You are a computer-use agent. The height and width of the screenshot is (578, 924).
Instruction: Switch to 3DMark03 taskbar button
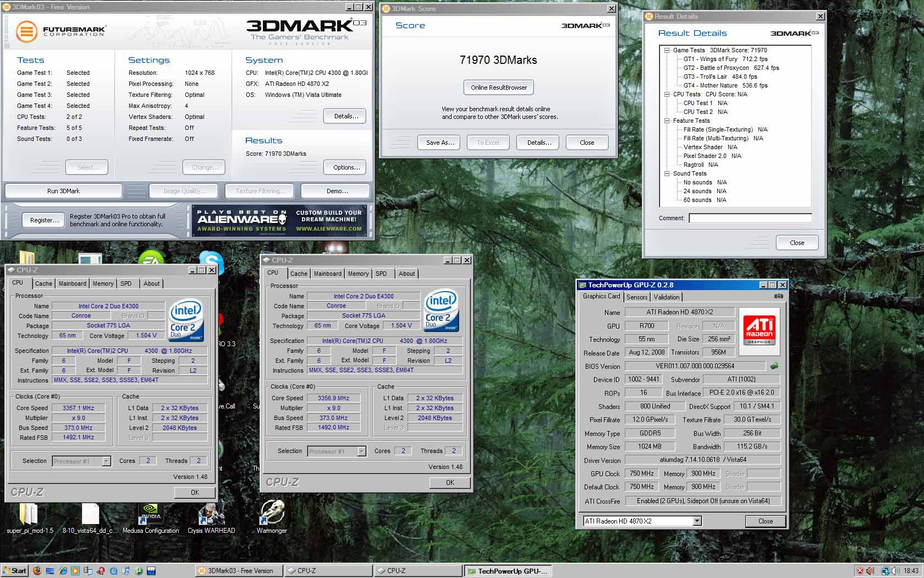click(x=239, y=571)
